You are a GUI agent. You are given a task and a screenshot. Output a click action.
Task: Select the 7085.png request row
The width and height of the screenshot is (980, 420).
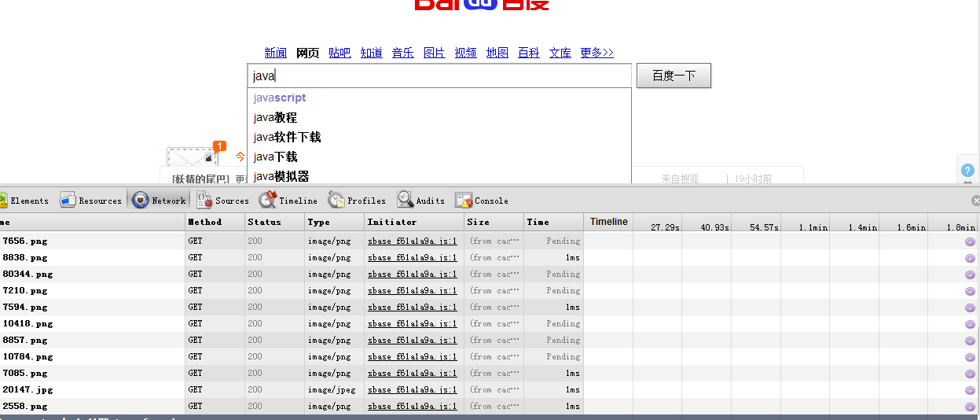coord(490,374)
